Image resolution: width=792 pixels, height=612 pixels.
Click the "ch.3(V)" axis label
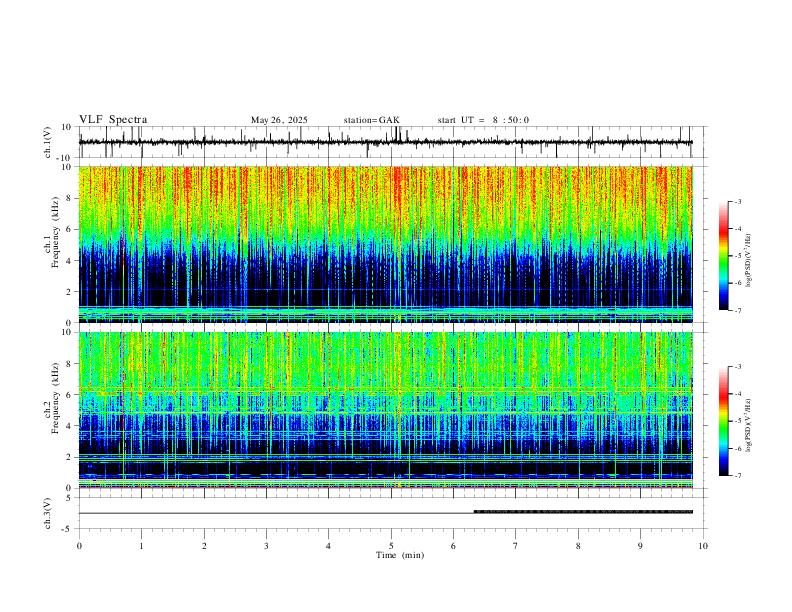48,513
